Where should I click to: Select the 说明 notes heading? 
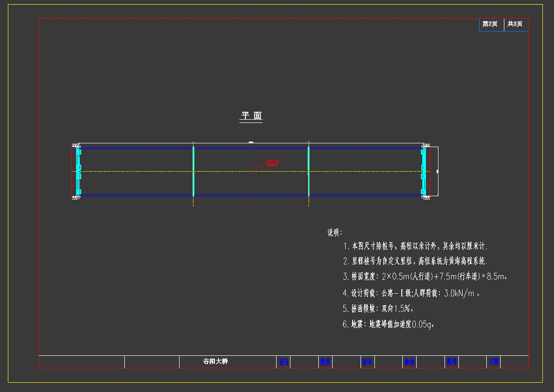click(335, 233)
